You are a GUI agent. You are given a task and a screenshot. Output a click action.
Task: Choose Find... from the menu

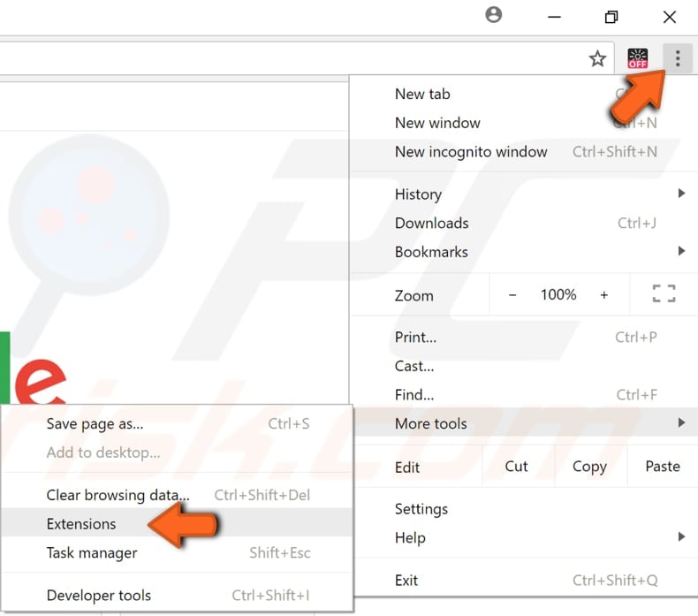523,395
